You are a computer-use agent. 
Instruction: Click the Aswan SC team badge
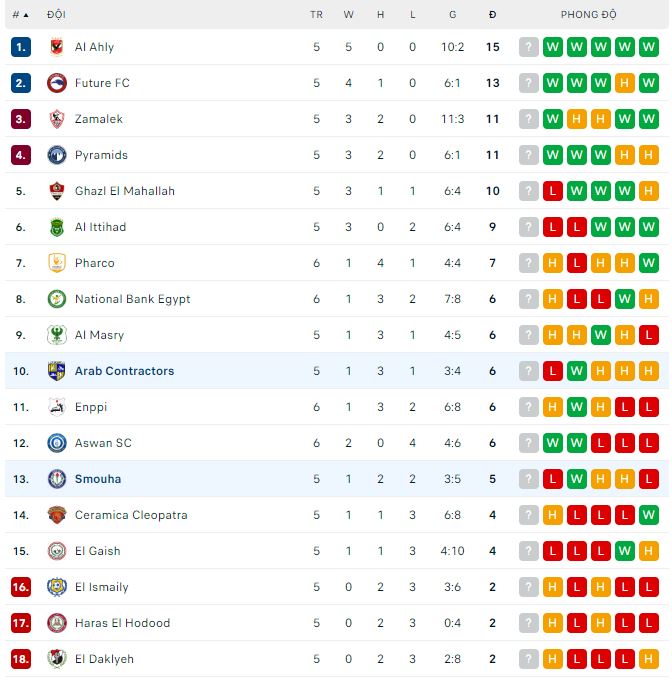coord(56,443)
